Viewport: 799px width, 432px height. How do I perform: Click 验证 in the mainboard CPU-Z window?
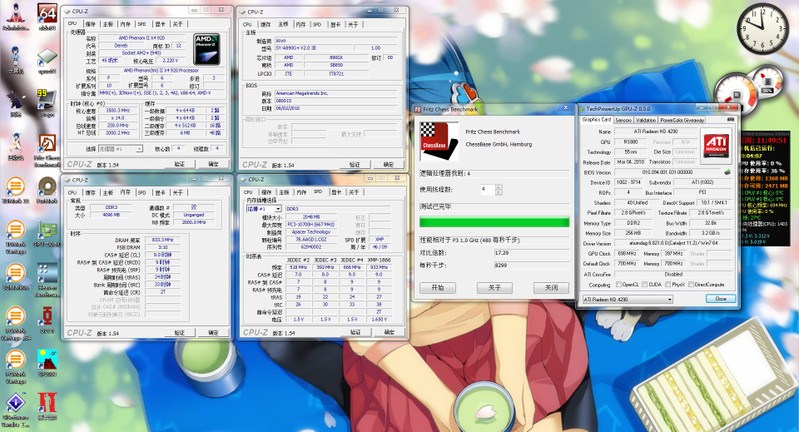(x=355, y=165)
